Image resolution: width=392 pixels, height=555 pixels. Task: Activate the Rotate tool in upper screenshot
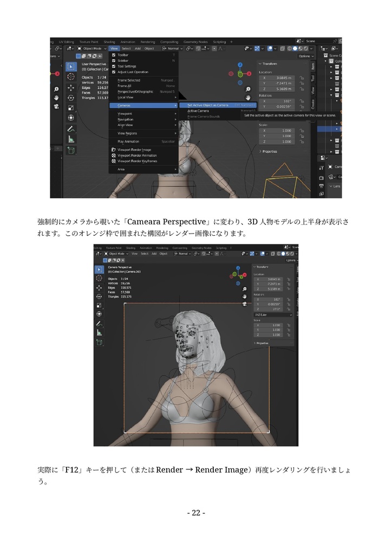[x=71, y=98]
